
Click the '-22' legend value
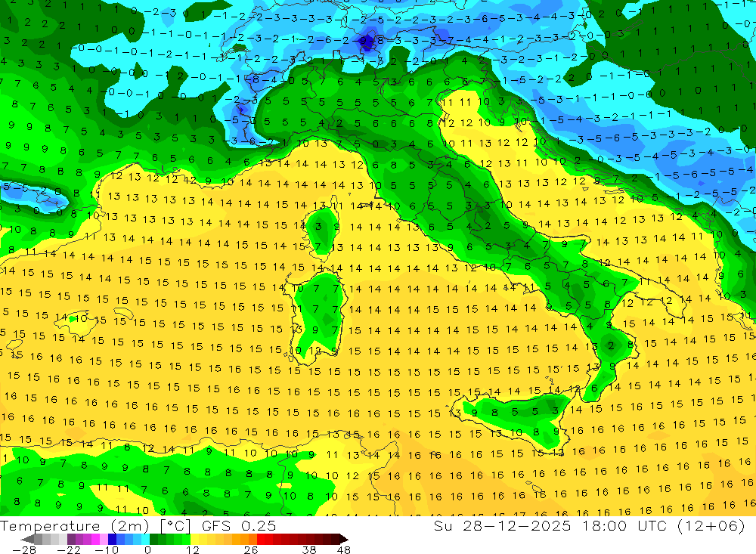pyautogui.click(x=69, y=550)
